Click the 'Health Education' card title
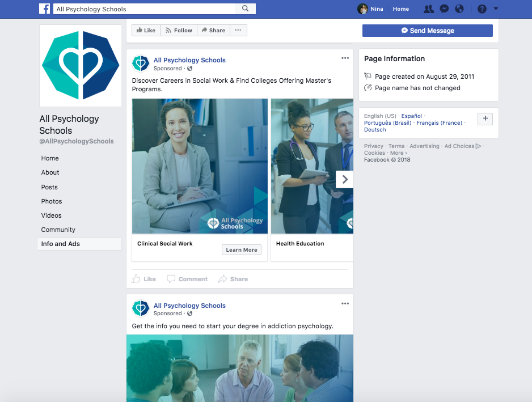The height and width of the screenshot is (402, 532). (300, 244)
